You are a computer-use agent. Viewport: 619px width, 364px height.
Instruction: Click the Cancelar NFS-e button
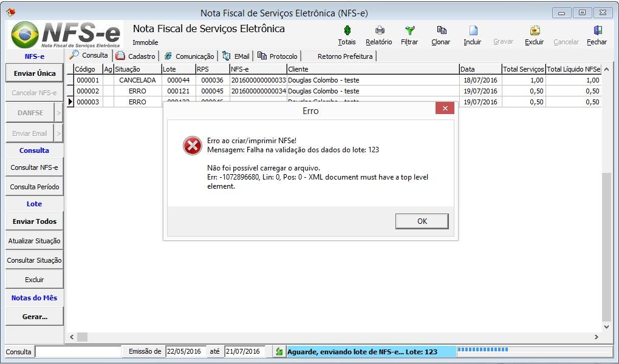click(35, 93)
